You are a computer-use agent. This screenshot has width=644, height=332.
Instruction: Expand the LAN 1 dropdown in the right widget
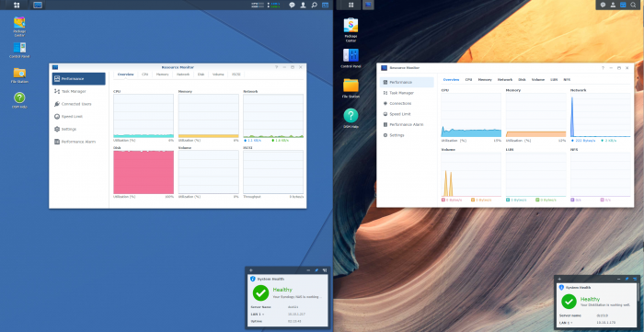click(566, 323)
